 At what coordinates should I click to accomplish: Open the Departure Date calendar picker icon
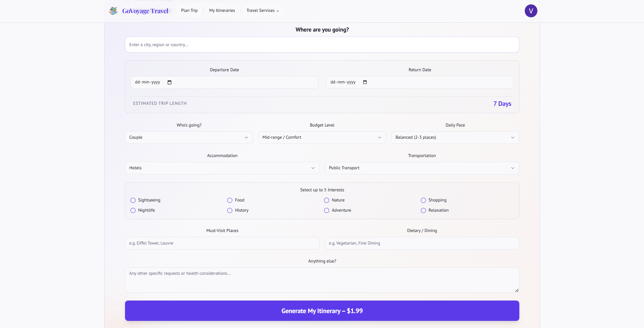pyautogui.click(x=169, y=82)
